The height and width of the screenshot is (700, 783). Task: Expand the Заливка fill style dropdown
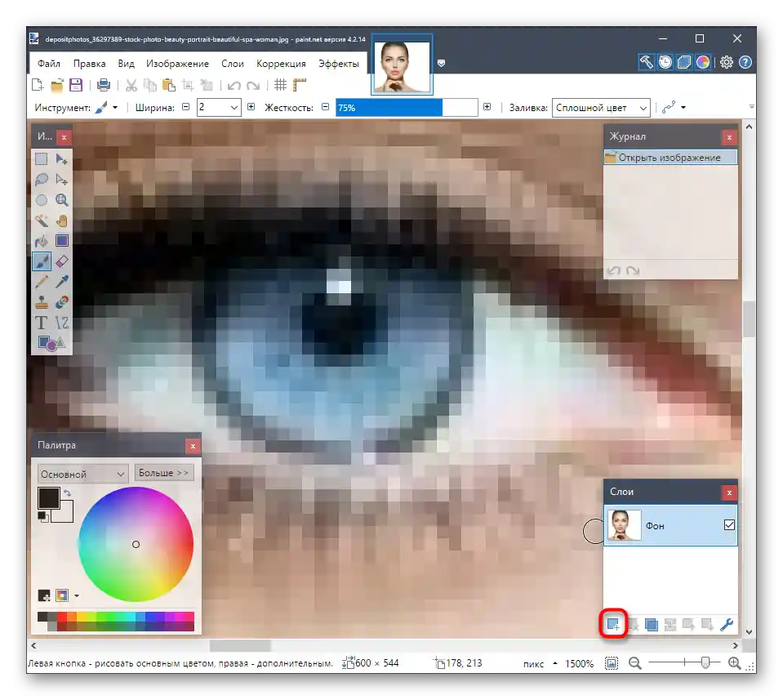point(643,108)
